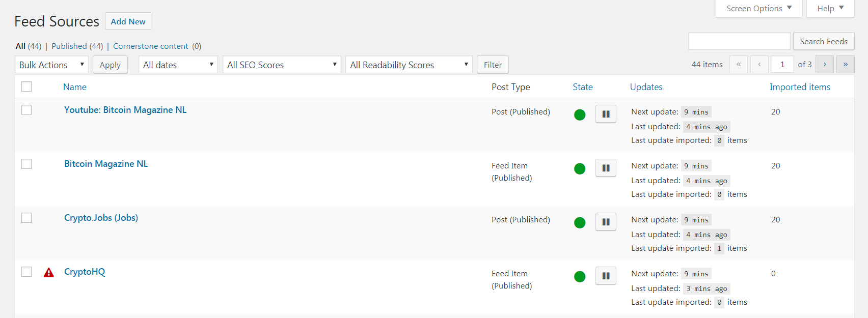Pause the CryptoHQ feed

coord(606,276)
